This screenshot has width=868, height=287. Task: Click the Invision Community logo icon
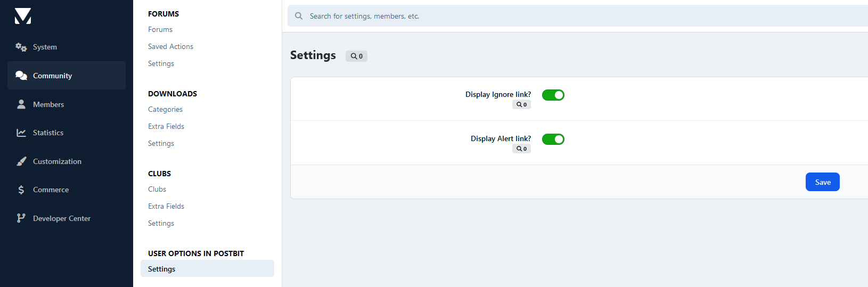pos(23,16)
